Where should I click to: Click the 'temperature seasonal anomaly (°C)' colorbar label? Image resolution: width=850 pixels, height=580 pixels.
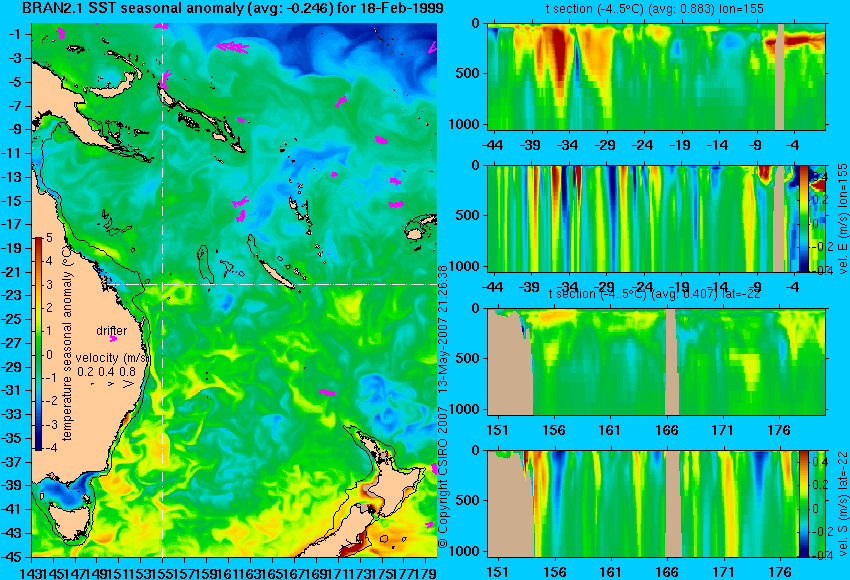coord(67,343)
